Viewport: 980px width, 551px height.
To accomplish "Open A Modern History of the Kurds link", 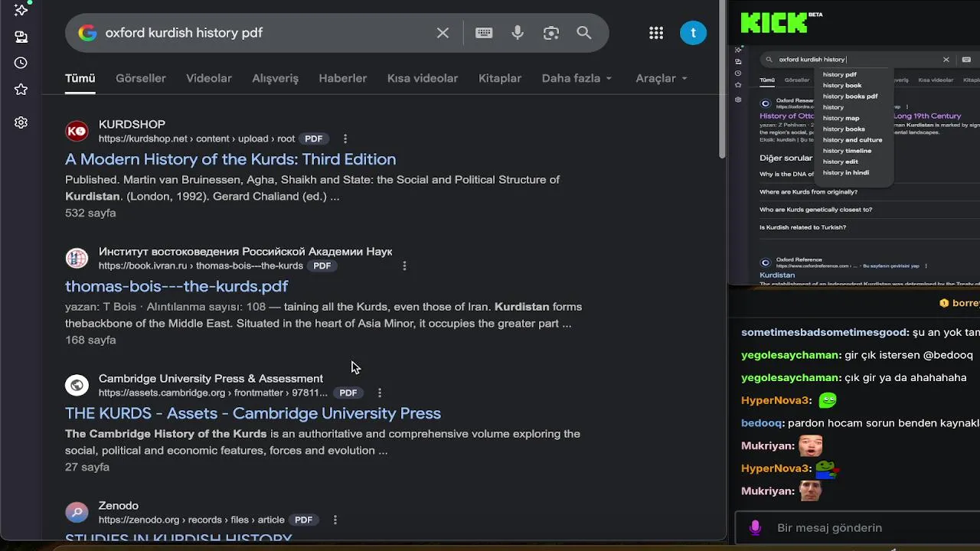I will pos(230,159).
